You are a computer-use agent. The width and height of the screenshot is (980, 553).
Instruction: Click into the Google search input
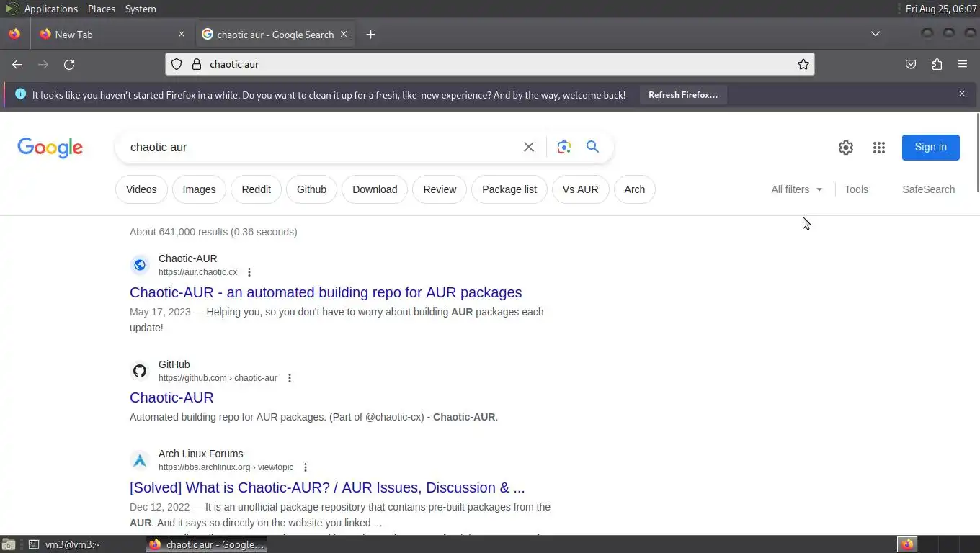click(x=321, y=147)
